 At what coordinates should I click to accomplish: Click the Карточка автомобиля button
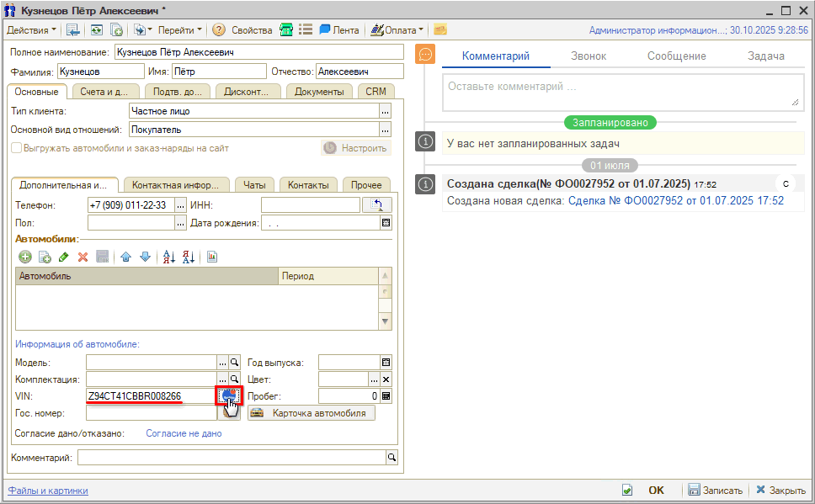point(312,413)
